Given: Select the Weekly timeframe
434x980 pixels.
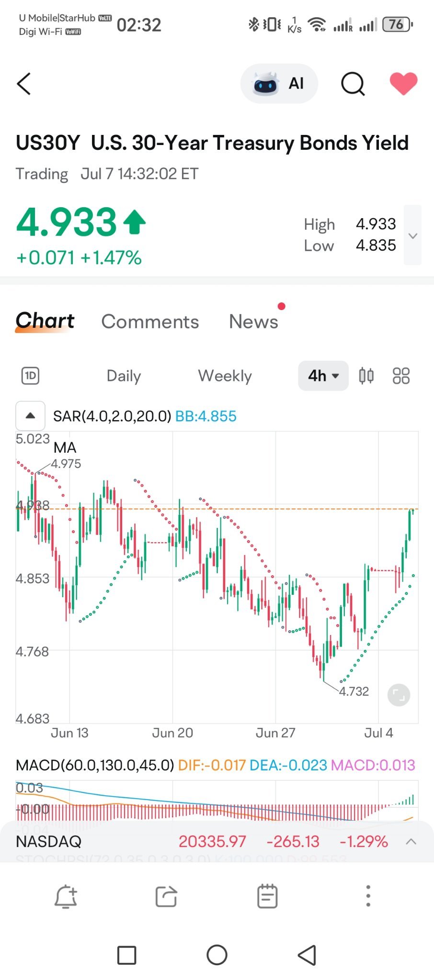Looking at the screenshot, I should (225, 376).
